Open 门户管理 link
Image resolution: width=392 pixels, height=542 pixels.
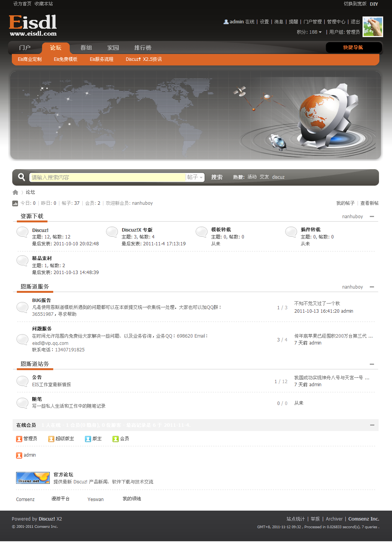pyautogui.click(x=312, y=22)
